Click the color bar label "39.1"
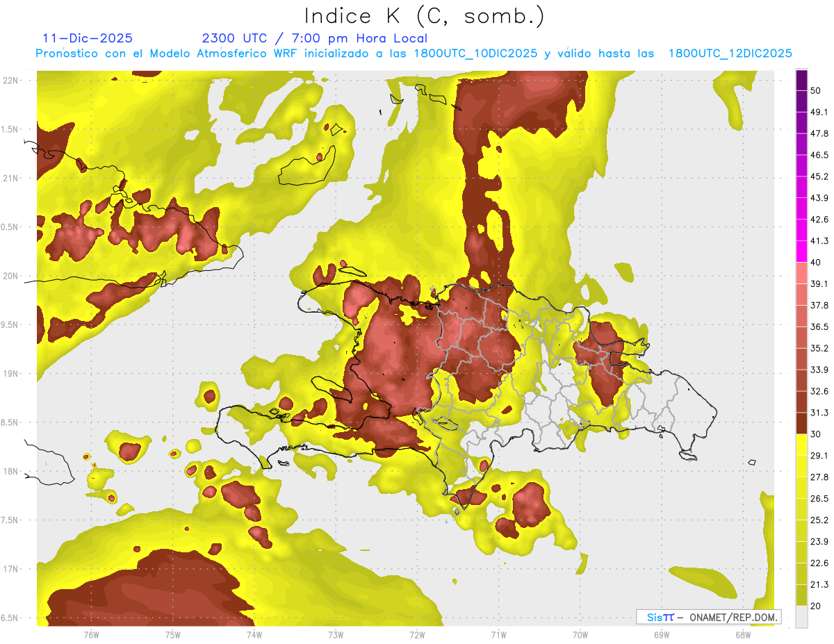 pos(819,283)
